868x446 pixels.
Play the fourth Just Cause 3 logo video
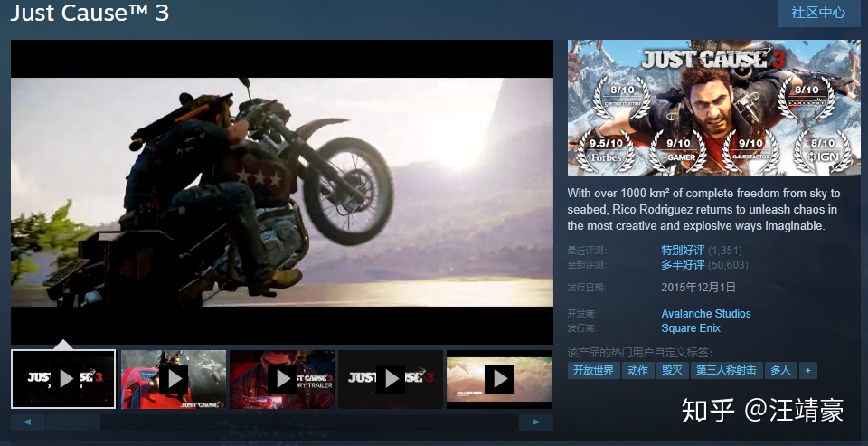click(391, 379)
